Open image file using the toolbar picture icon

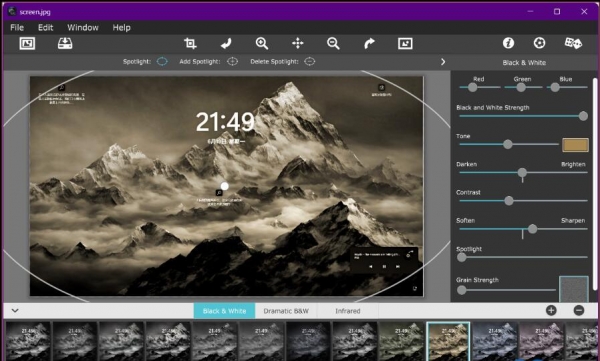27,43
